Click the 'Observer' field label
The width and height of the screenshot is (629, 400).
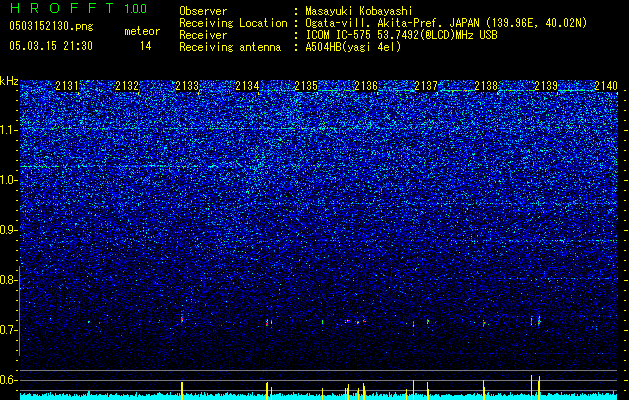[203, 11]
